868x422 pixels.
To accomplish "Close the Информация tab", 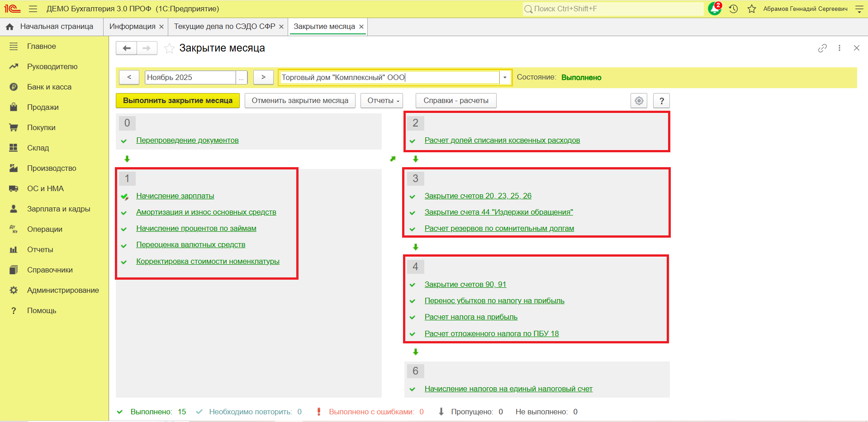I will [161, 27].
